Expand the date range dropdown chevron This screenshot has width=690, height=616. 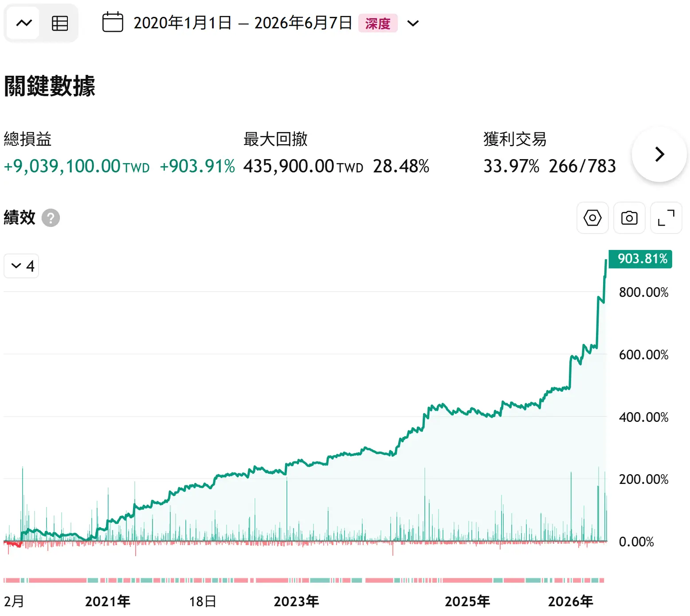pos(413,23)
